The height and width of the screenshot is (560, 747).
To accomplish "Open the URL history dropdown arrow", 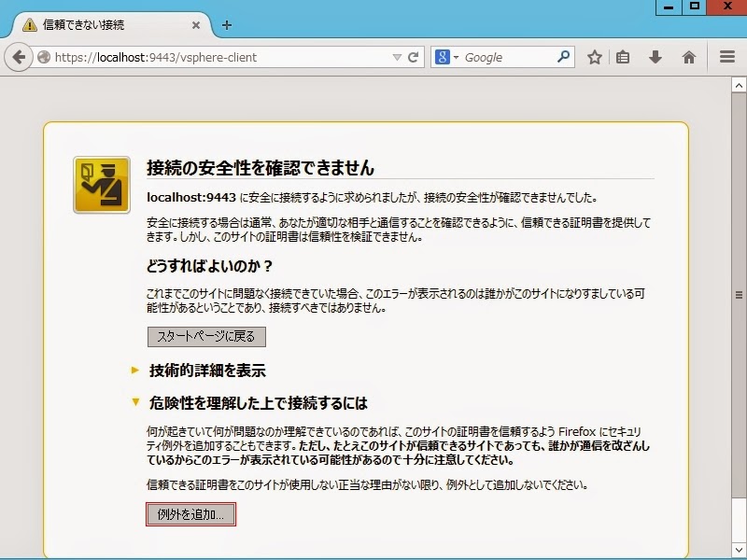I will coord(396,58).
